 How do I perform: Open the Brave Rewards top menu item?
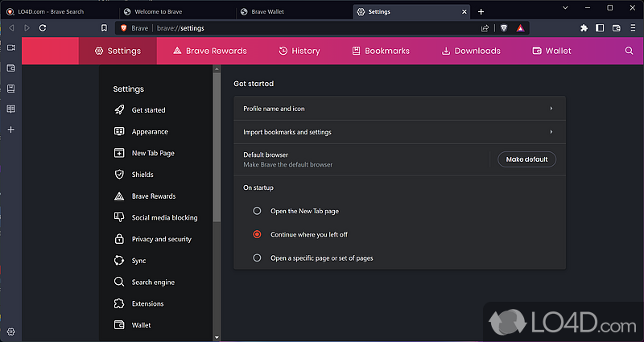[210, 51]
